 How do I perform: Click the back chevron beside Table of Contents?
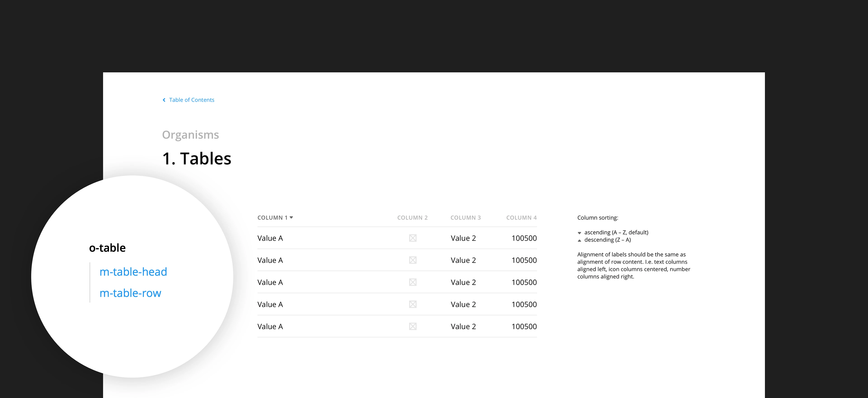pos(164,100)
